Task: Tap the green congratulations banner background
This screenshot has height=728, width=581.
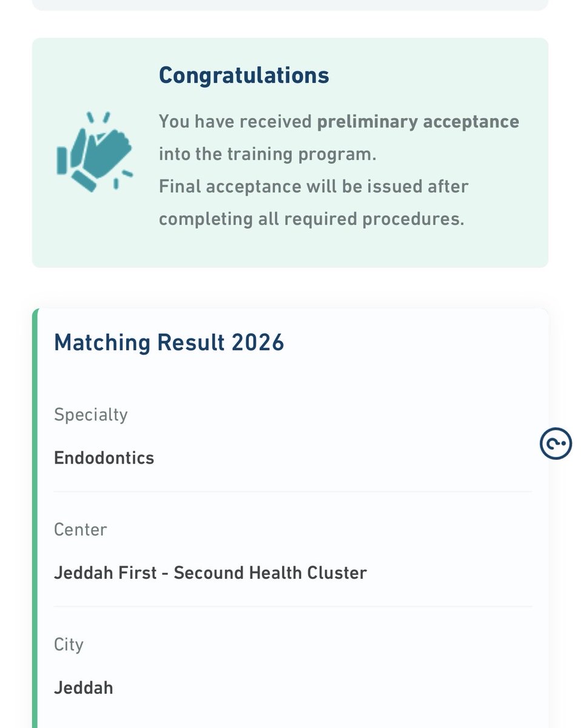Action: [290, 153]
